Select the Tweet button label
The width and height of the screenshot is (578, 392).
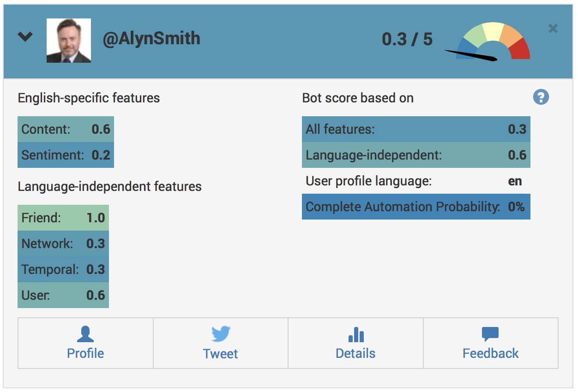(221, 354)
